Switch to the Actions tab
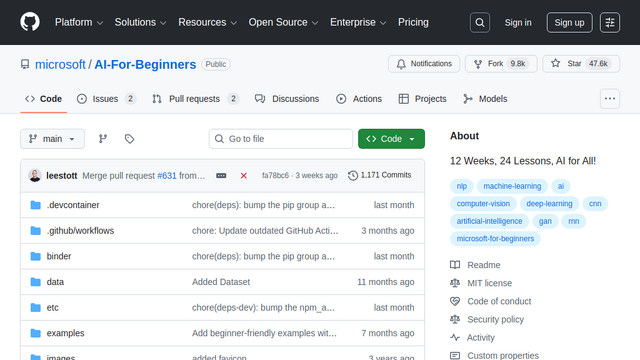This screenshot has width=640, height=360. (359, 99)
